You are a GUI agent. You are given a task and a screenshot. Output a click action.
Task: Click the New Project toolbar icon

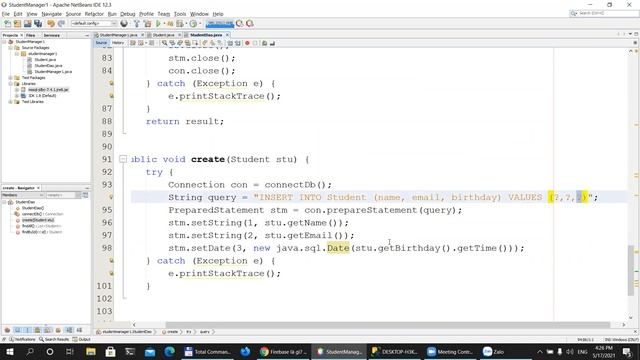(17, 24)
